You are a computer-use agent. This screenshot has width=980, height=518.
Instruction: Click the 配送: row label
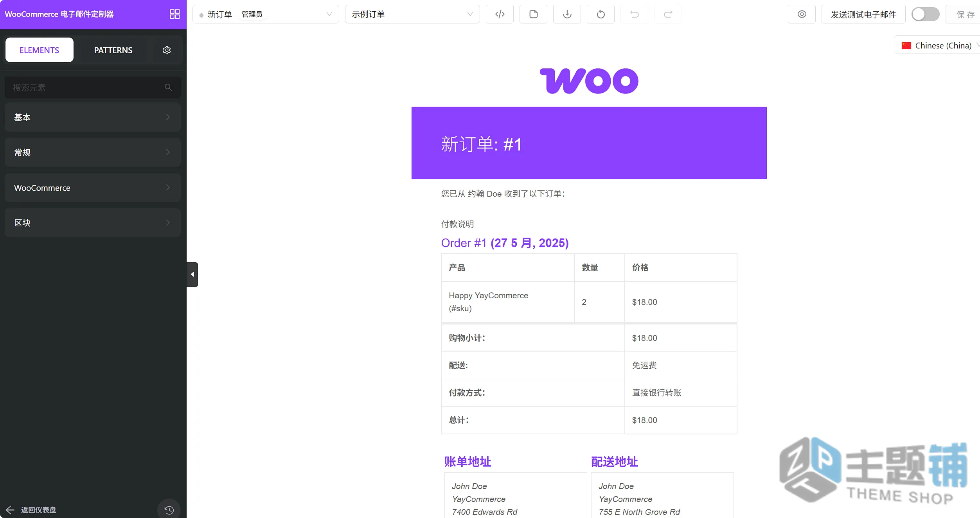(458, 365)
